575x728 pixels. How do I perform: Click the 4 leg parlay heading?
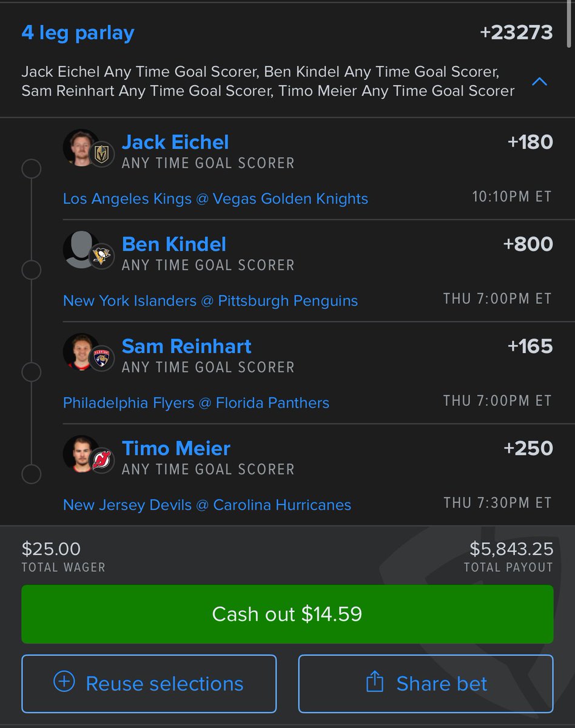click(x=78, y=33)
